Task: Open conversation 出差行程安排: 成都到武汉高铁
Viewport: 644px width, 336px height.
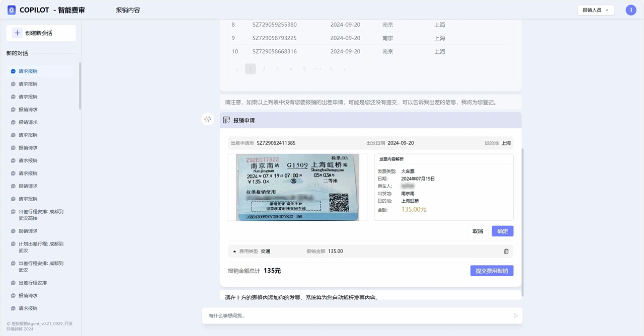Action: [41, 215]
